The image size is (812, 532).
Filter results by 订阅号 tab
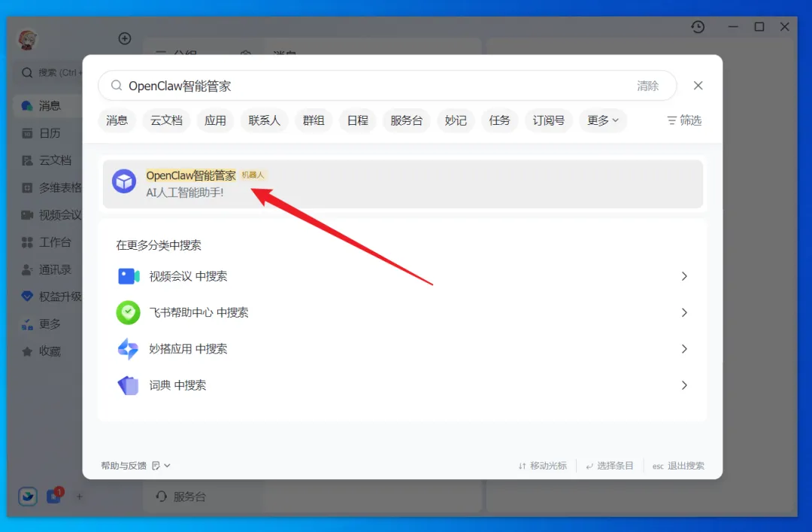548,121
